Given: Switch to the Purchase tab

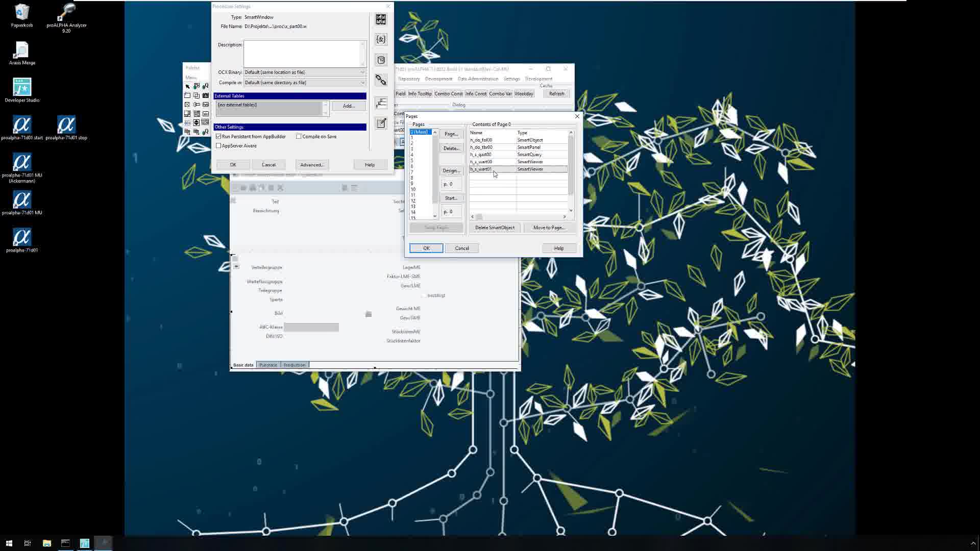Looking at the screenshot, I should (x=268, y=365).
